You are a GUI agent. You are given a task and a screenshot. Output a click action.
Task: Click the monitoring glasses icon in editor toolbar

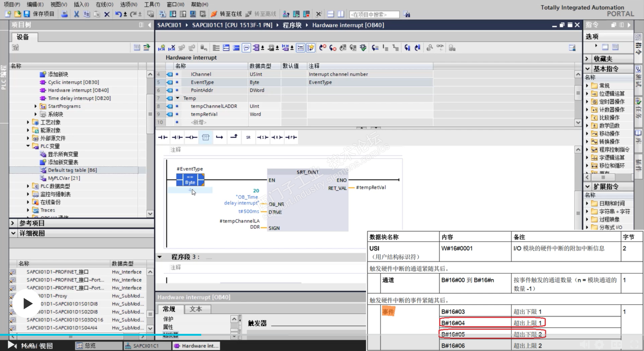[x=440, y=47]
